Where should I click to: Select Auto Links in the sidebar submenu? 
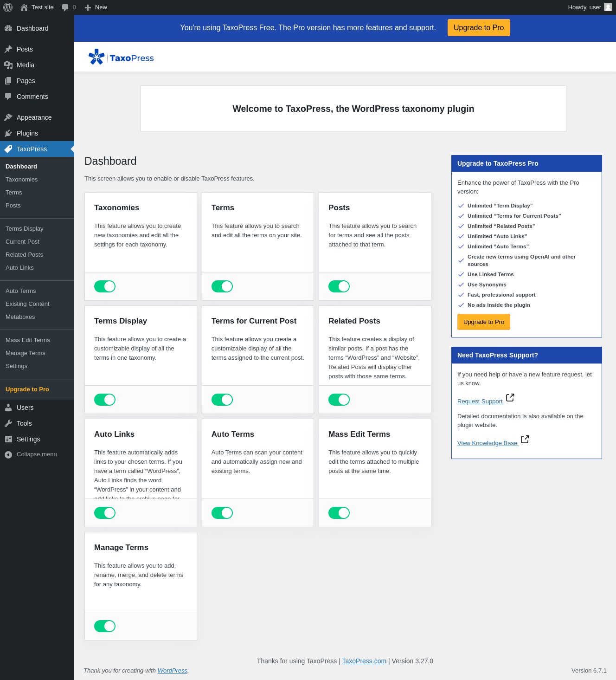pos(37,268)
